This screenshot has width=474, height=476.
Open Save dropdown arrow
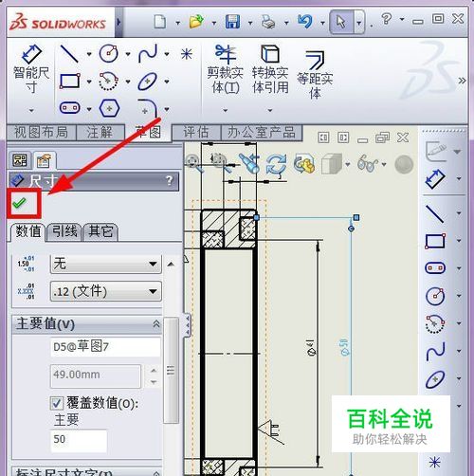[250, 23]
